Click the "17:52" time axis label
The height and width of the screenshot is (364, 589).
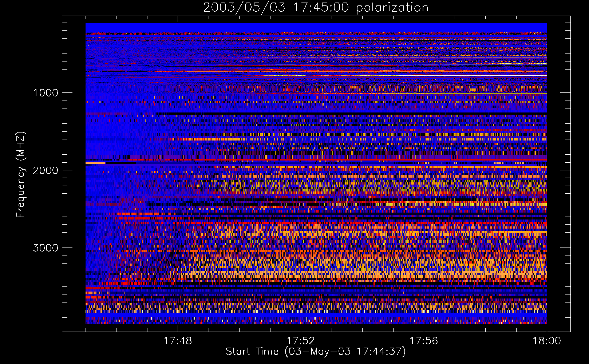click(301, 341)
